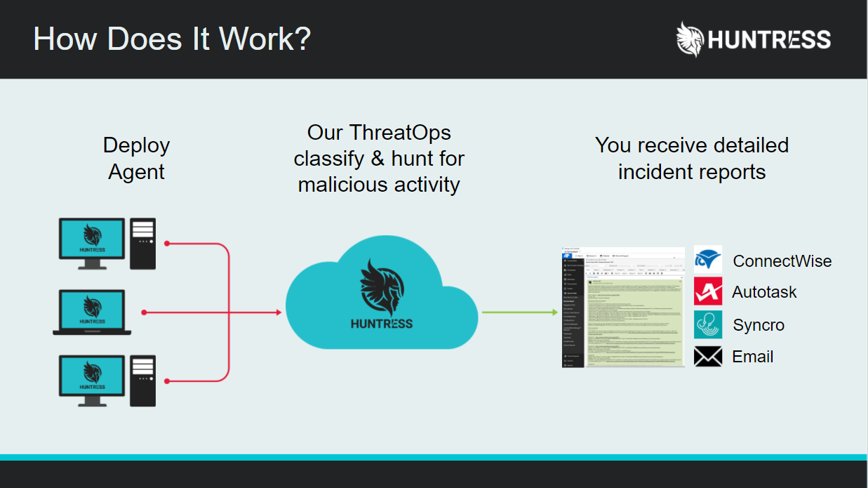Click the 'Autotask' label
The width and height of the screenshot is (868, 488).
tap(764, 292)
